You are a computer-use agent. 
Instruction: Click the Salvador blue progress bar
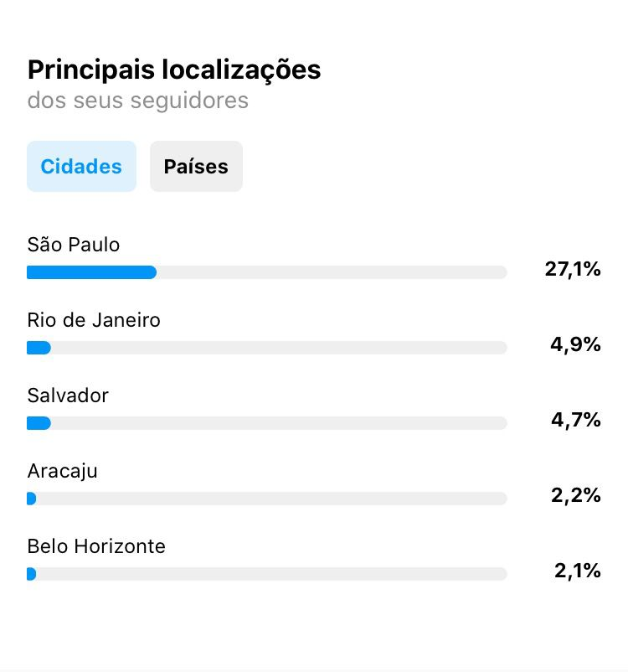pos(39,423)
